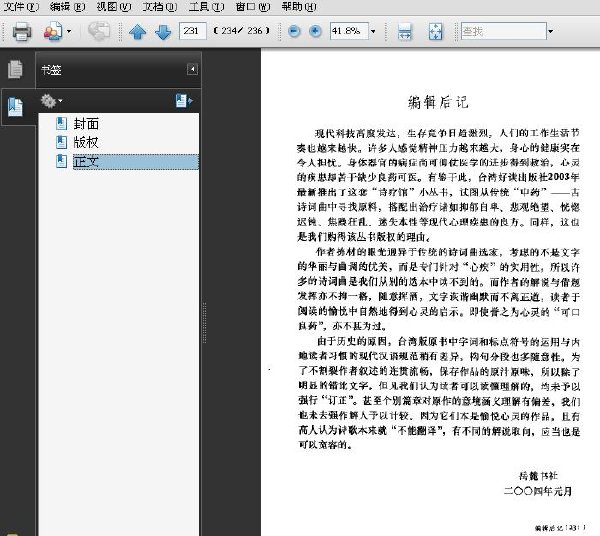Open the 封面 bookmark

click(x=86, y=124)
